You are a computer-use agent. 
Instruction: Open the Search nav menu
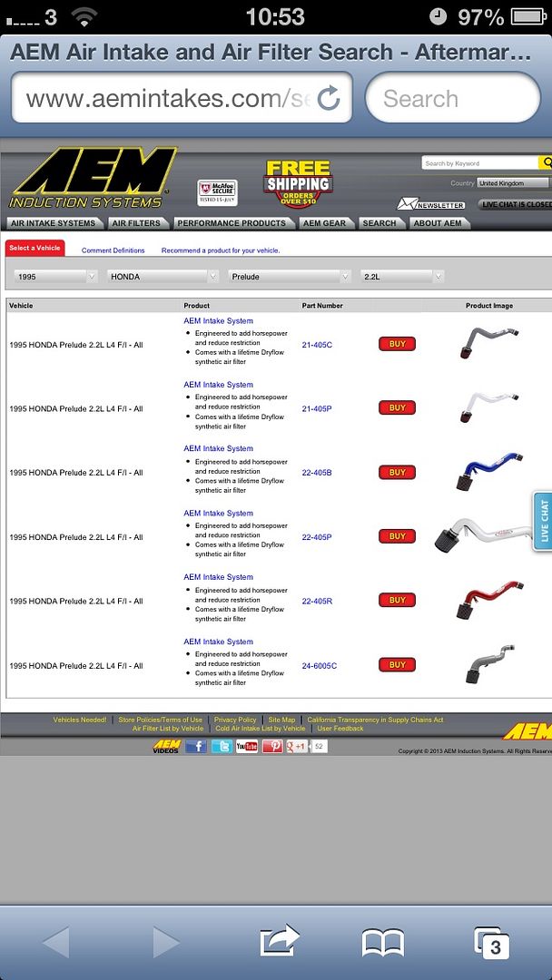coord(379,223)
